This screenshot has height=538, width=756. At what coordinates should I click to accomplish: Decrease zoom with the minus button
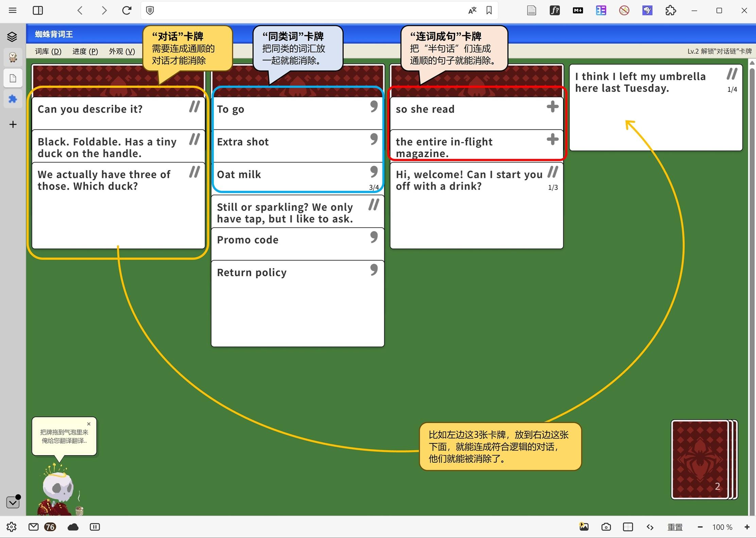(700, 527)
